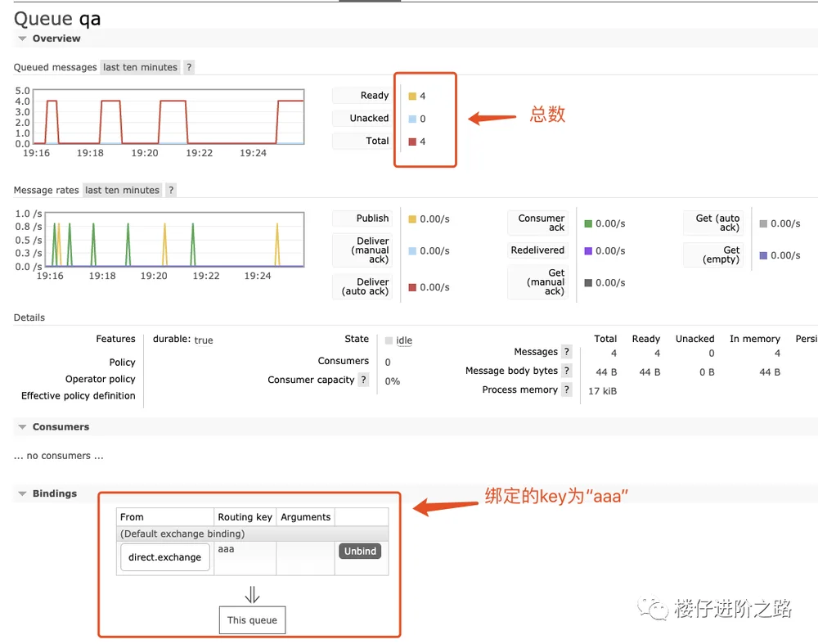Click the purple Redelivered legend square
The width and height of the screenshot is (818, 644).
tap(588, 251)
